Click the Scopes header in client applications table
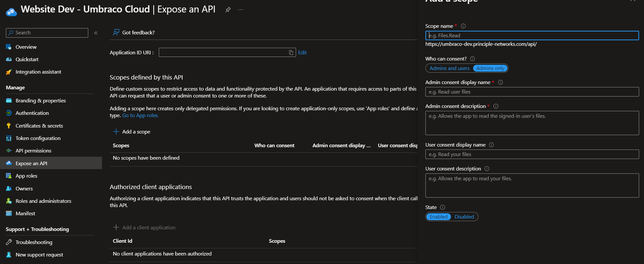 tap(277, 241)
